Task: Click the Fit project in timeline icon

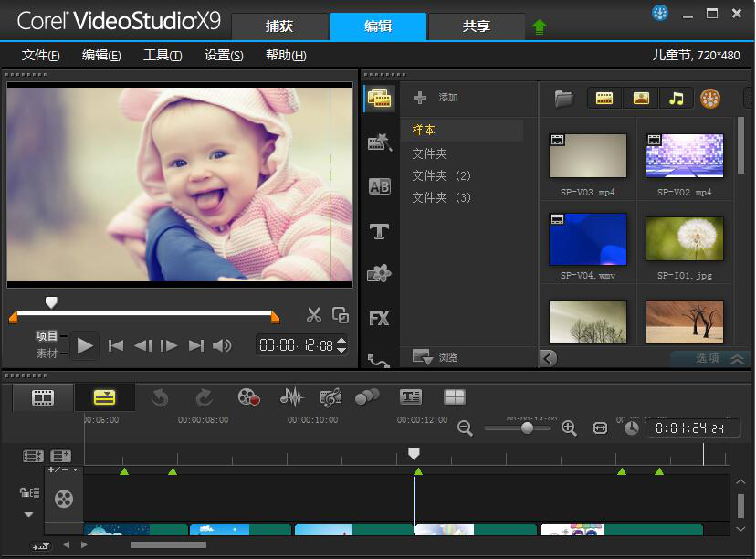Action: tap(600, 427)
